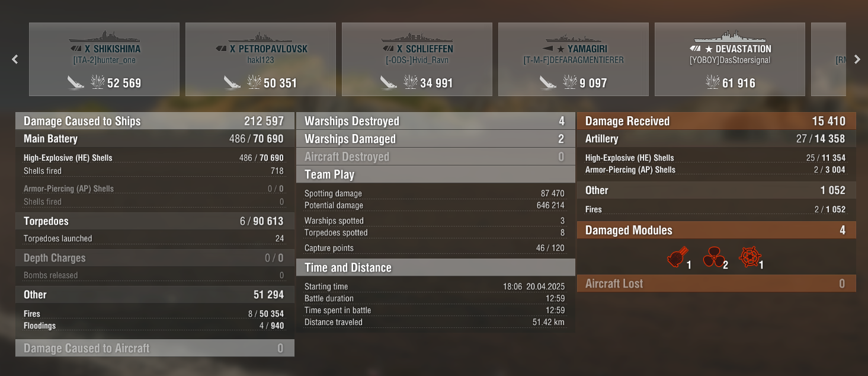
Task: Click the damaged steering gear icon
Action: click(749, 258)
